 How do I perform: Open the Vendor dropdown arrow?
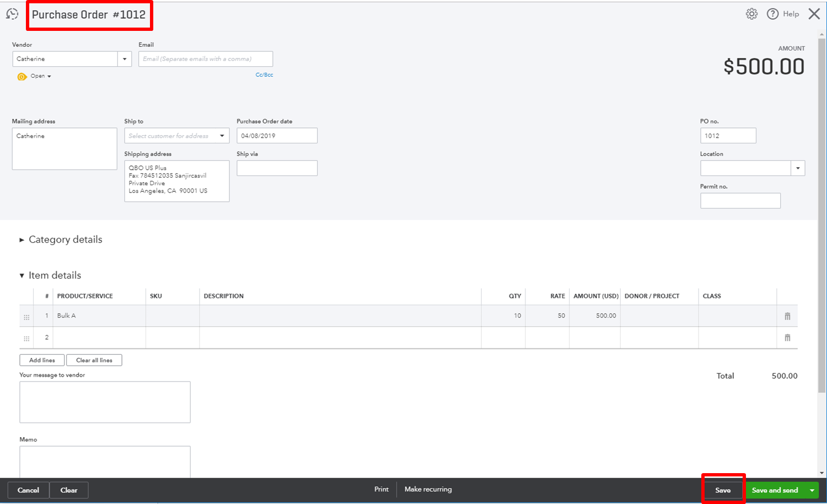[125, 58]
